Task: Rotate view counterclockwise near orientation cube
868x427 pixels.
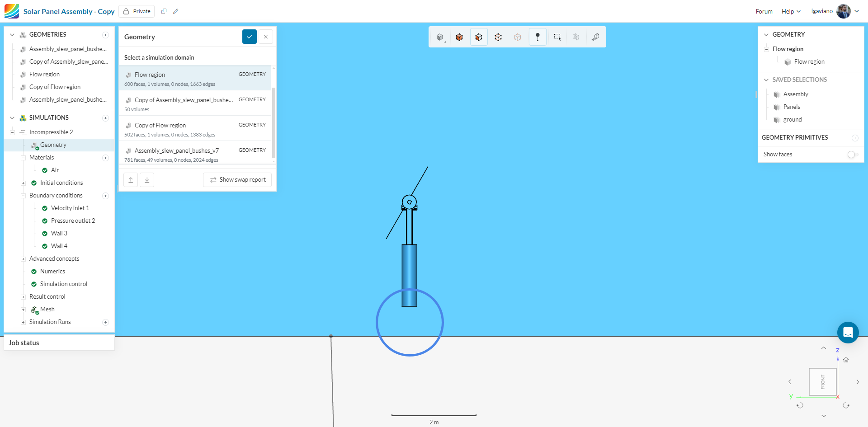Action: tap(800, 405)
